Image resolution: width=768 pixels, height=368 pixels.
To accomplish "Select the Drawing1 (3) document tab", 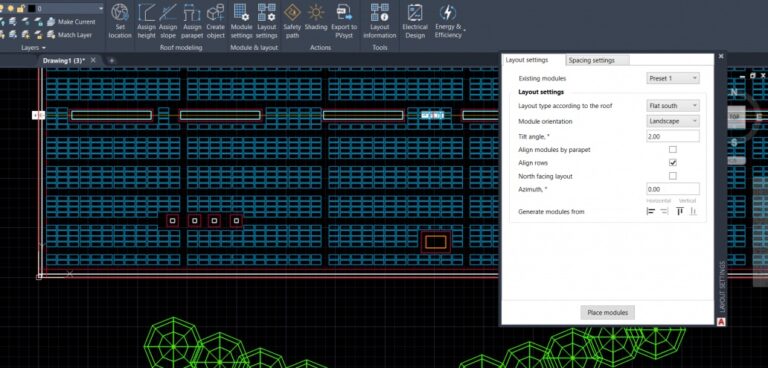I will click(64, 60).
